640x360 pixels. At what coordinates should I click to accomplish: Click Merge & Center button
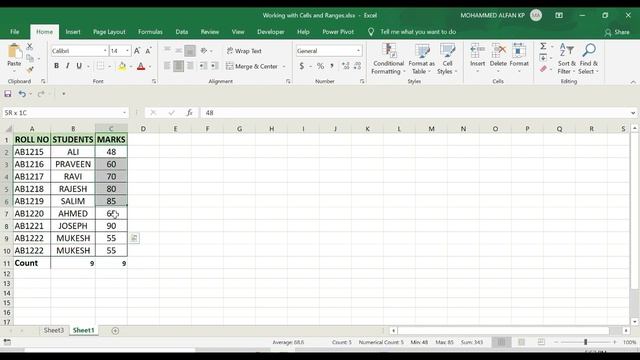click(x=252, y=66)
